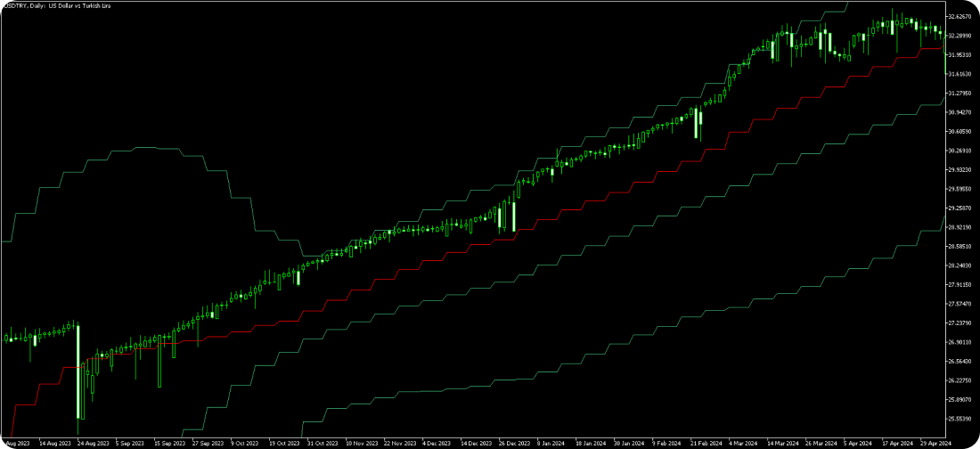The image size is (980, 449).
Task: Click the 19 Oct 2023 date label
Action: [x=284, y=442]
